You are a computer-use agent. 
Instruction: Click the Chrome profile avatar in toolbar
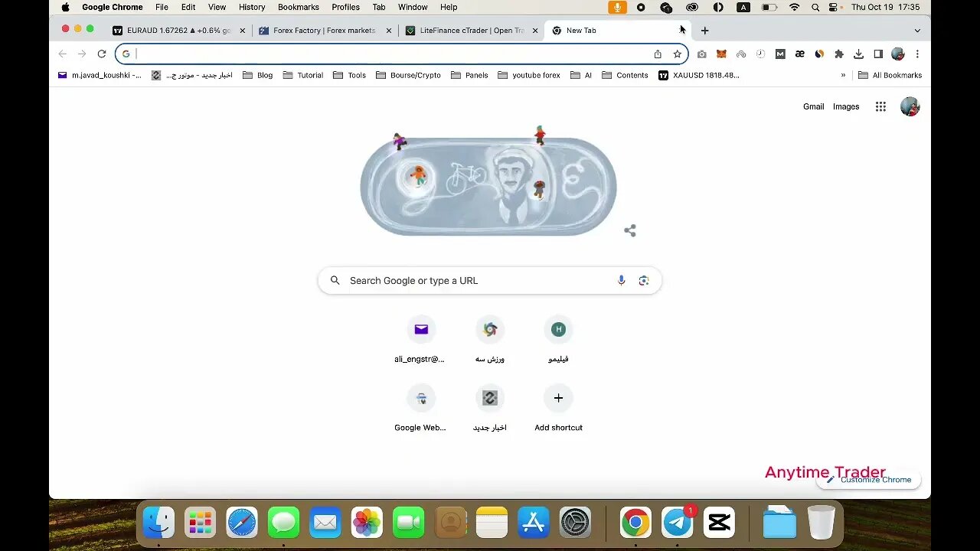(x=898, y=54)
